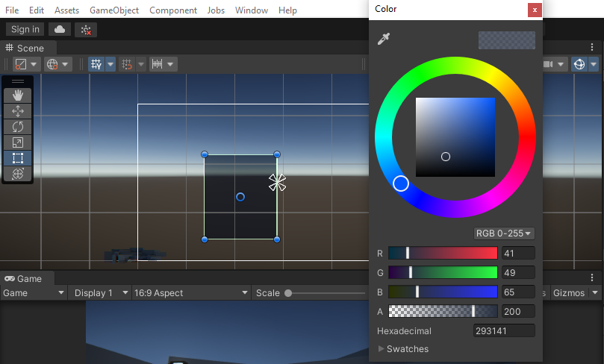Viewport: 604px width, 364px height.
Task: Open the RGB 0-255 mode dropdown
Action: [x=505, y=233]
